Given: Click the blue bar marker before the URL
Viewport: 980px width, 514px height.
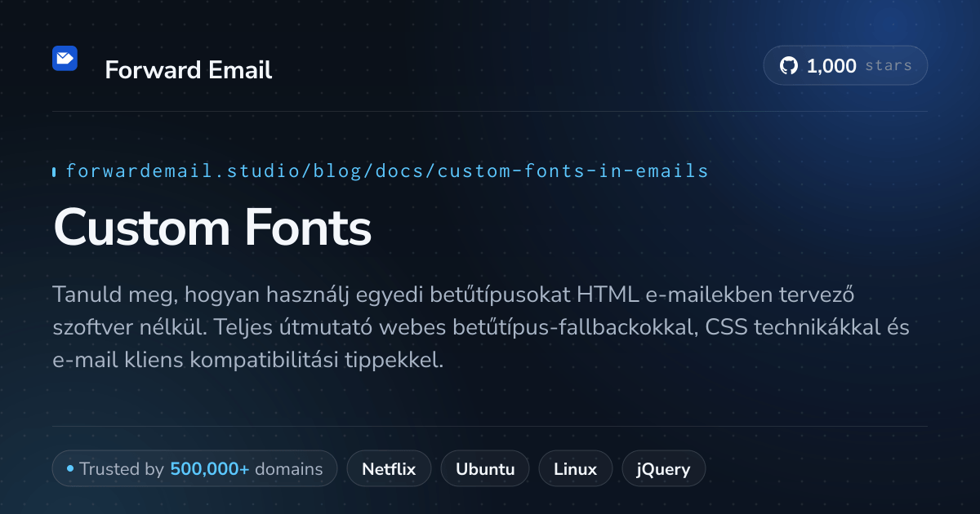Looking at the screenshot, I should click(54, 171).
